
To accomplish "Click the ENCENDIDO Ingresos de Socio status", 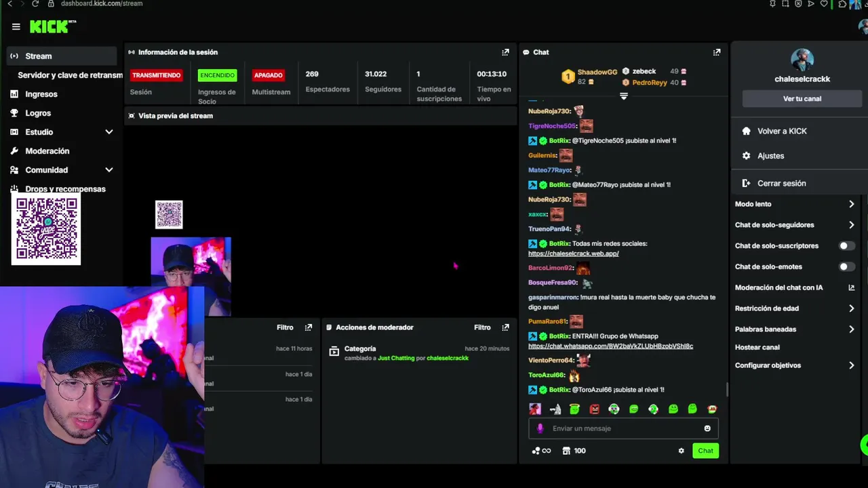I will click(217, 75).
